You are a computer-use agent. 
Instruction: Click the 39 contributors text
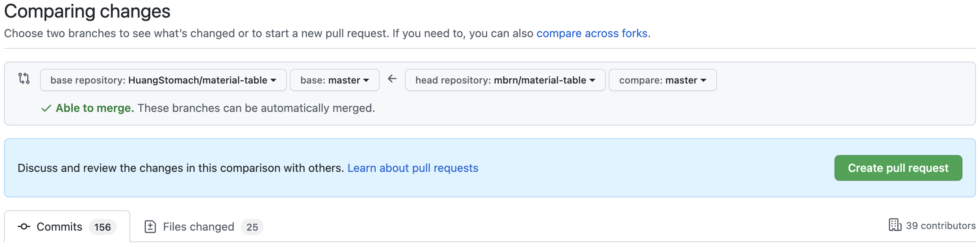940,226
